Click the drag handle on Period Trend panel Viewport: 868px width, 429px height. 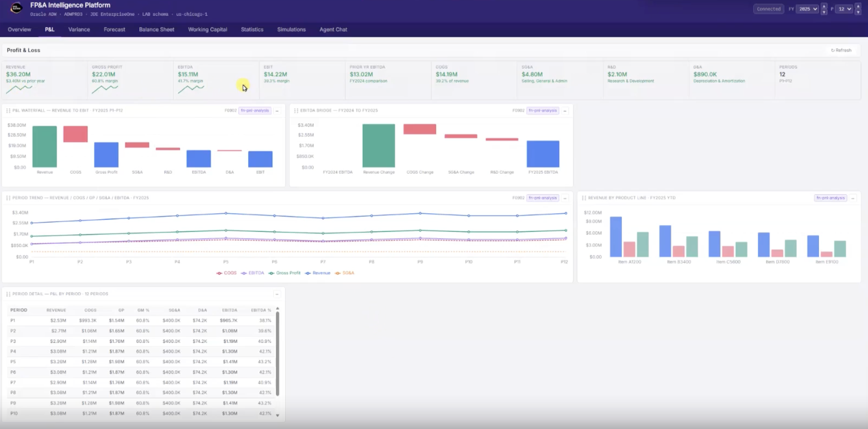pyautogui.click(x=8, y=198)
